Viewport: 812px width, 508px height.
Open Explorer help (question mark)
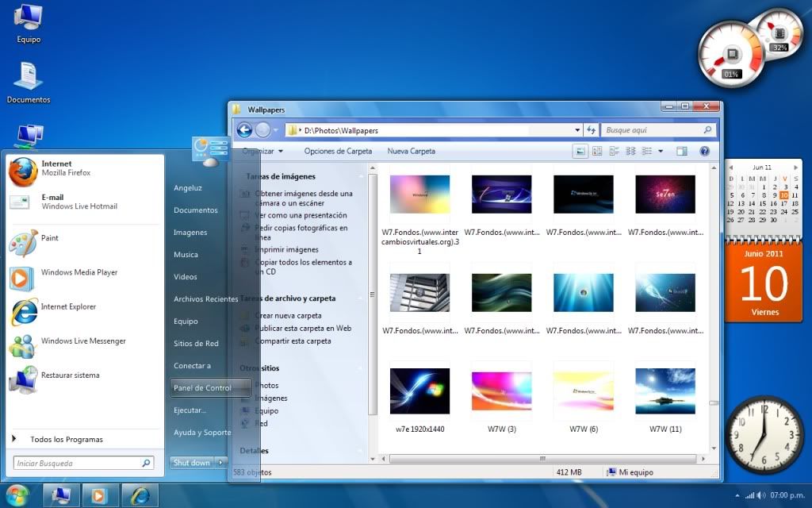704,152
